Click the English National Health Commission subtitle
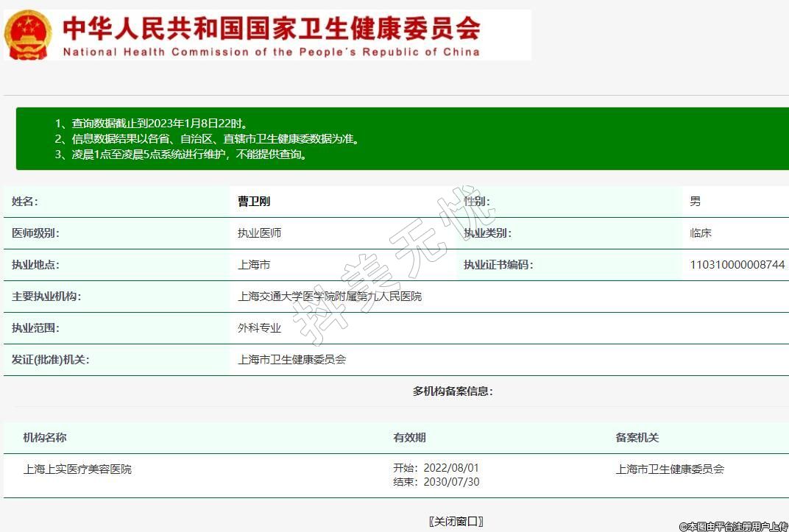Image resolution: width=789 pixels, height=532 pixels. coord(271,52)
